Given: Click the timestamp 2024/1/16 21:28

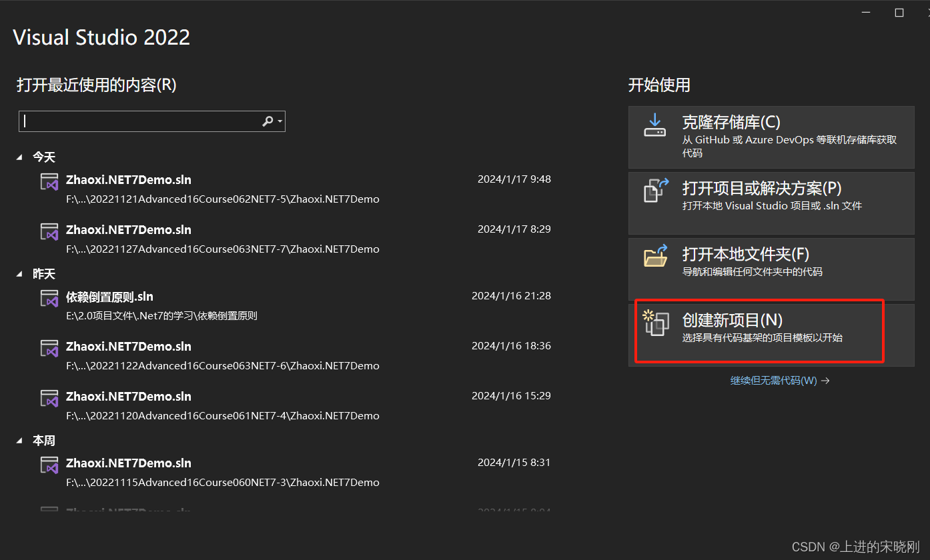Looking at the screenshot, I should [511, 295].
